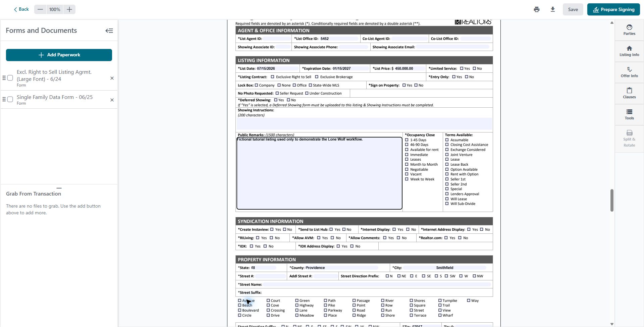This screenshot has height=327, width=644.
Task: Check Deferred Showing No
Action: (x=288, y=100)
